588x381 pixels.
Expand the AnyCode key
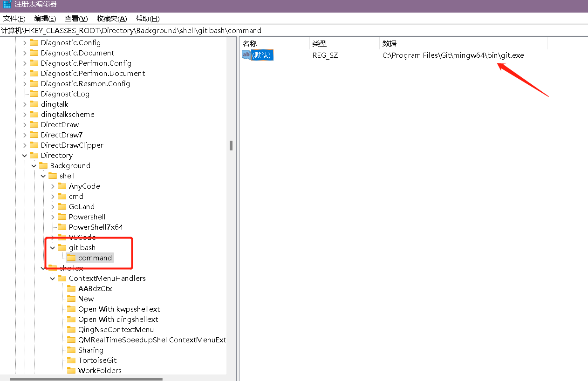click(x=52, y=186)
